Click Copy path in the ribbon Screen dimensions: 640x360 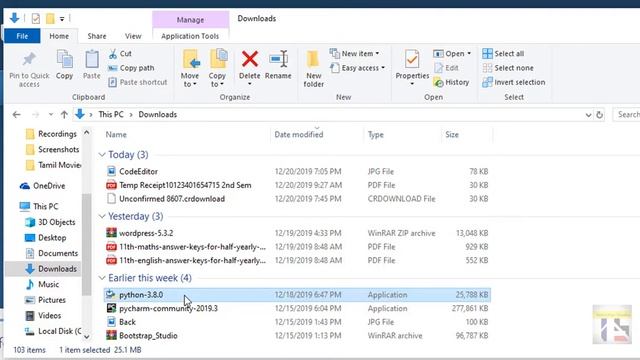131,68
